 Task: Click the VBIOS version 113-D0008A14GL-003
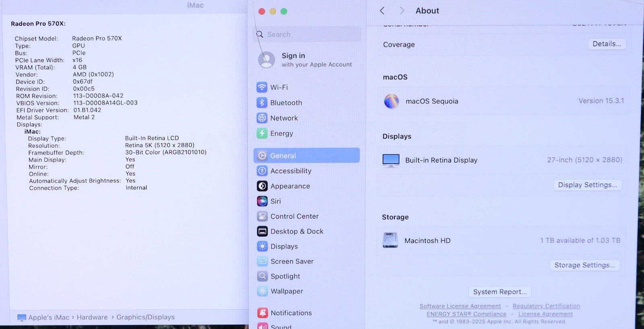pos(105,103)
